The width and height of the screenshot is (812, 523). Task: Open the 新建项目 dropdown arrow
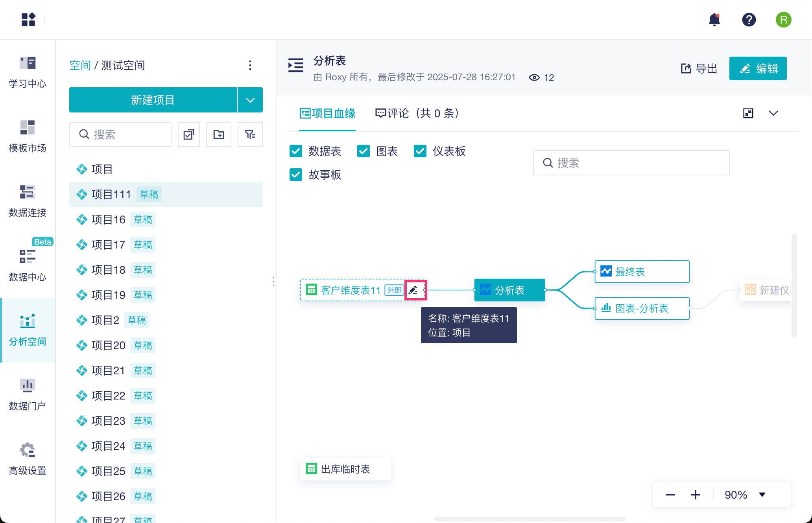tap(250, 100)
